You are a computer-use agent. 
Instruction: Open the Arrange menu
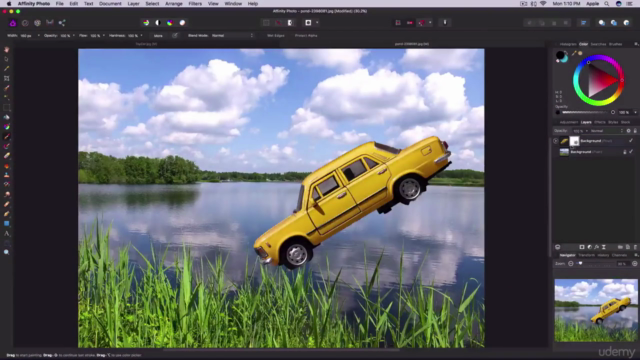coord(173,4)
